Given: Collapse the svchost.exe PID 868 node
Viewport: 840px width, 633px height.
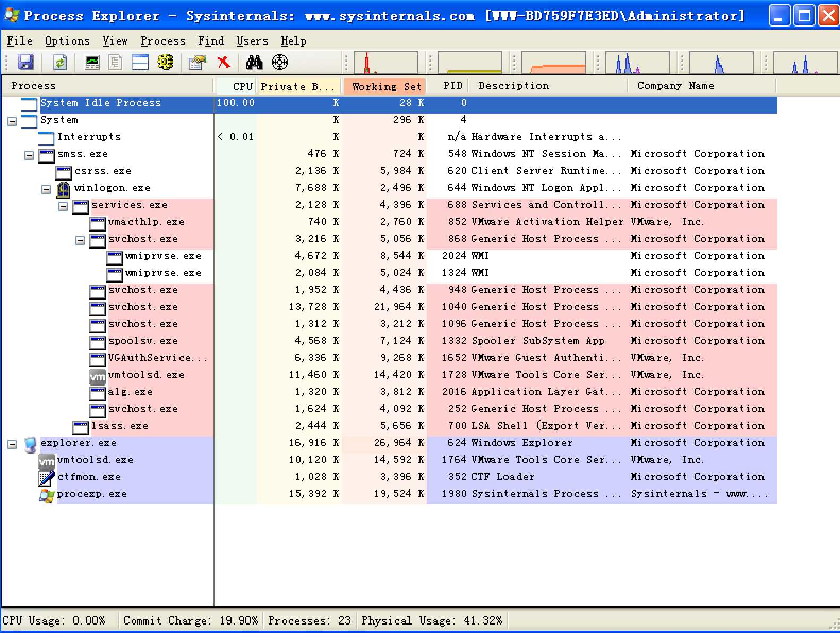Looking at the screenshot, I should pos(80,241).
